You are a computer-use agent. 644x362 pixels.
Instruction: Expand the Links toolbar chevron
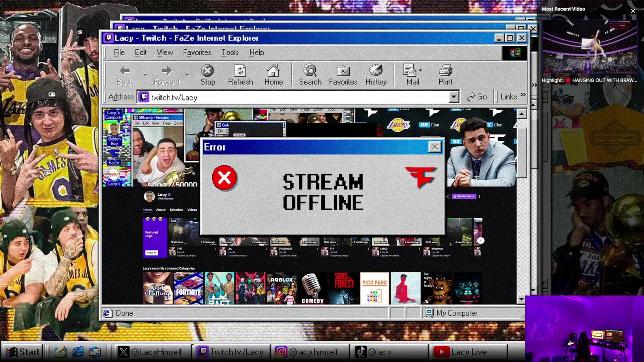523,95
